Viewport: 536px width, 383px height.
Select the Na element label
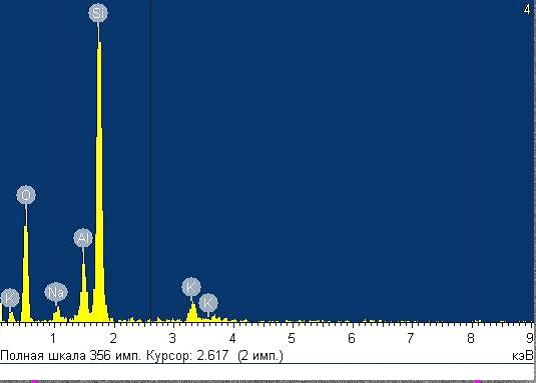coord(56,292)
